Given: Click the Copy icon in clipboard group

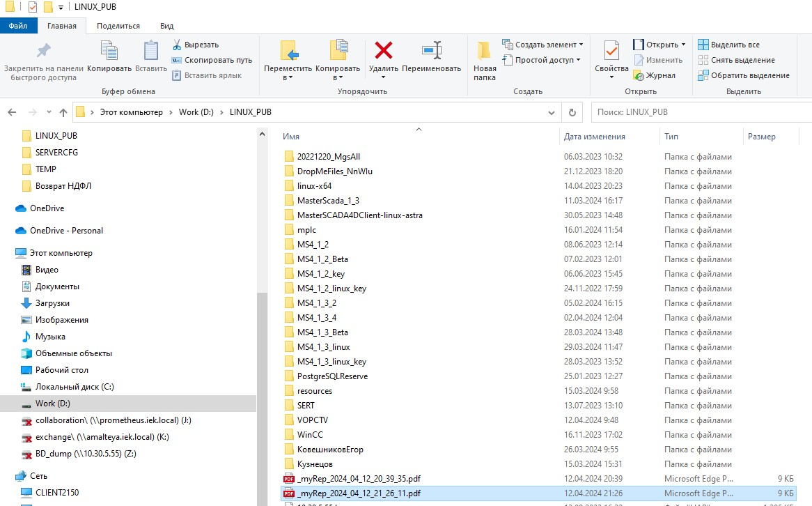Looking at the screenshot, I should [109, 52].
